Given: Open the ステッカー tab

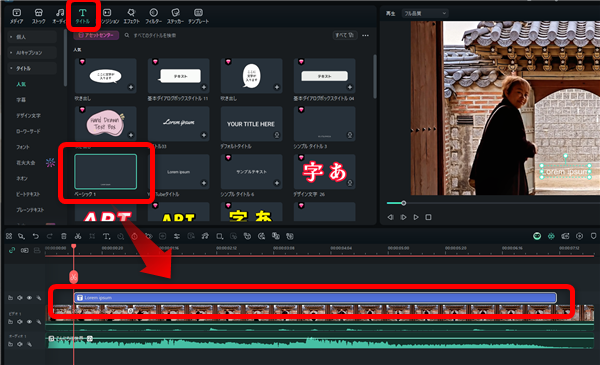Looking at the screenshot, I should point(175,16).
